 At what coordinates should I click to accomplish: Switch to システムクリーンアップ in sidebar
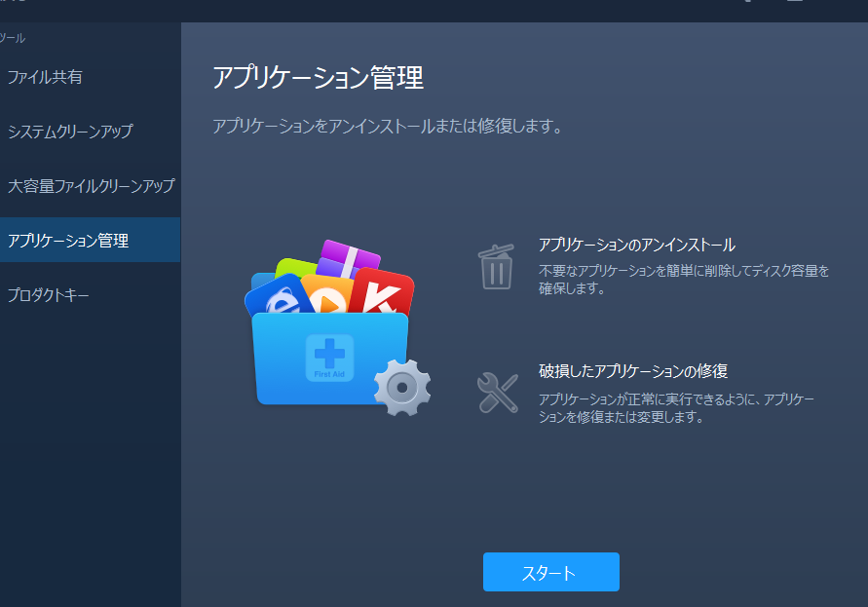(x=70, y=132)
